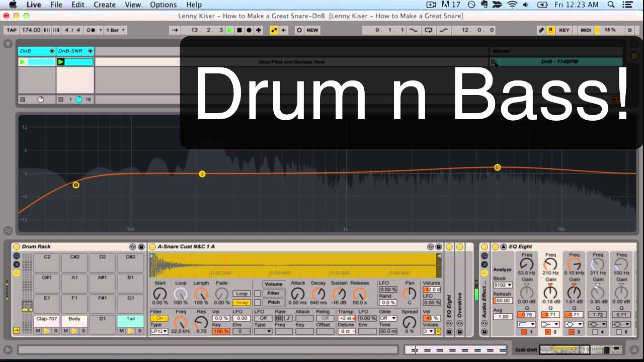644x362 pixels.
Task: Open the Options menu
Action: (x=163, y=5)
